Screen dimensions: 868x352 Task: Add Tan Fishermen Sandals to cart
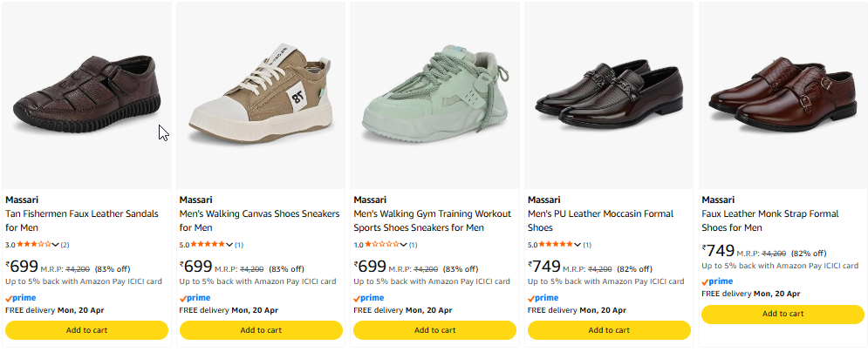[x=86, y=330]
